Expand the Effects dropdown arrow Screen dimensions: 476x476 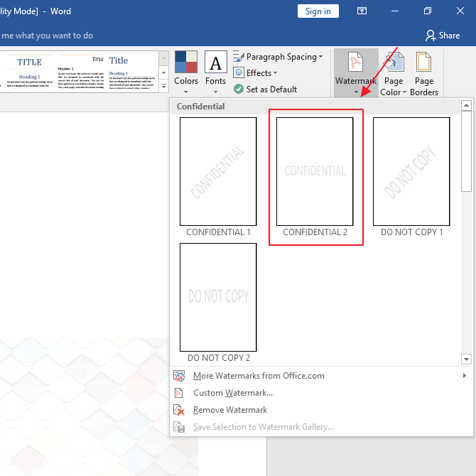click(275, 73)
